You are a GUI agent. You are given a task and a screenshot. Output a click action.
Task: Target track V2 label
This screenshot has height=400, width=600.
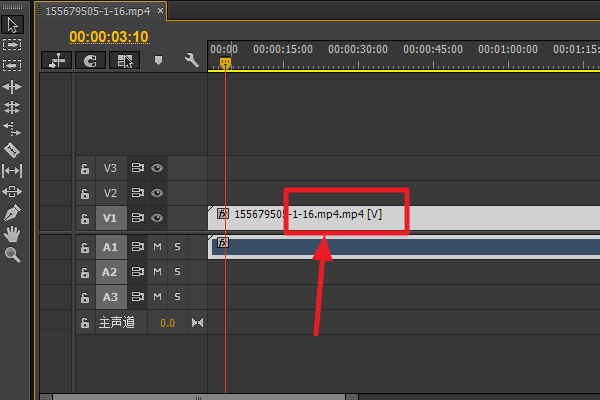tap(111, 193)
